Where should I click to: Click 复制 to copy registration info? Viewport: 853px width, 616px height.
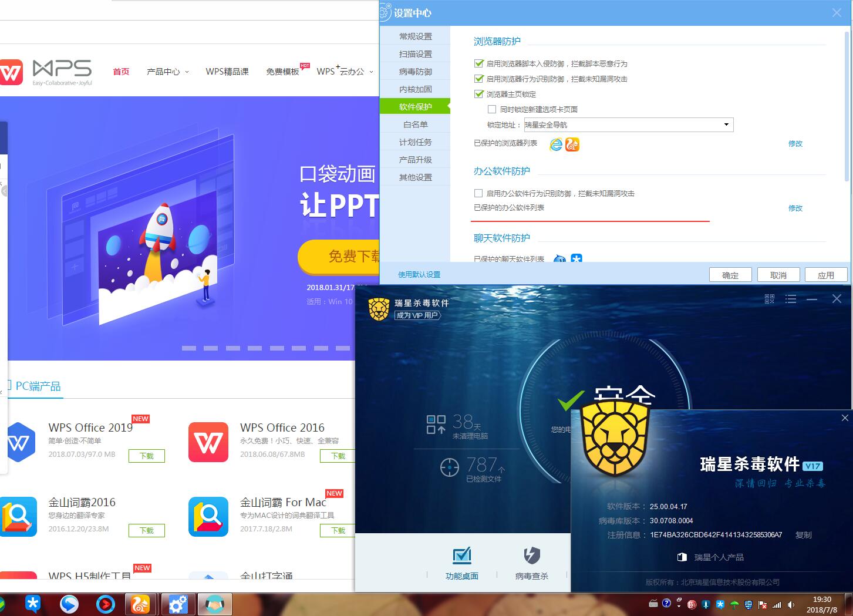coord(804,535)
